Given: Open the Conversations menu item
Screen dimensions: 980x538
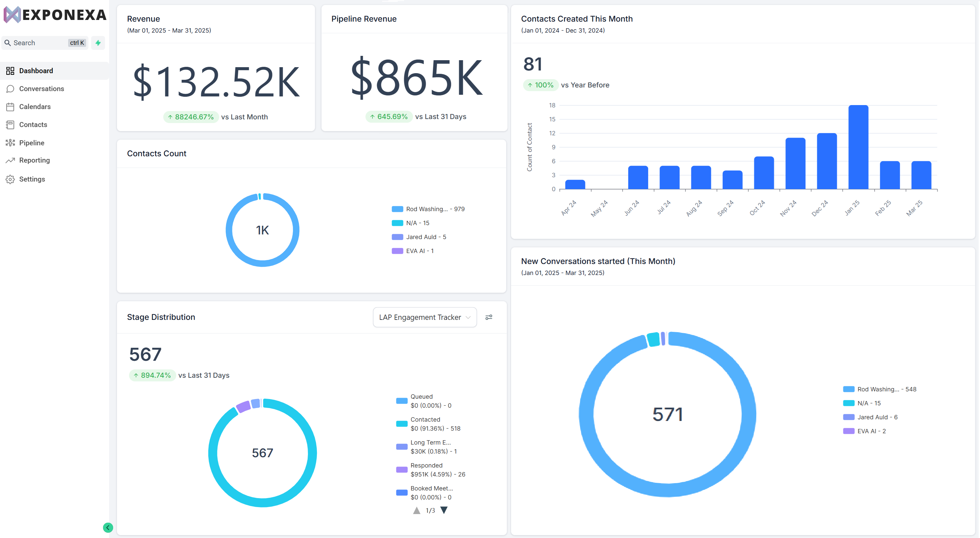Looking at the screenshot, I should pyautogui.click(x=42, y=89).
